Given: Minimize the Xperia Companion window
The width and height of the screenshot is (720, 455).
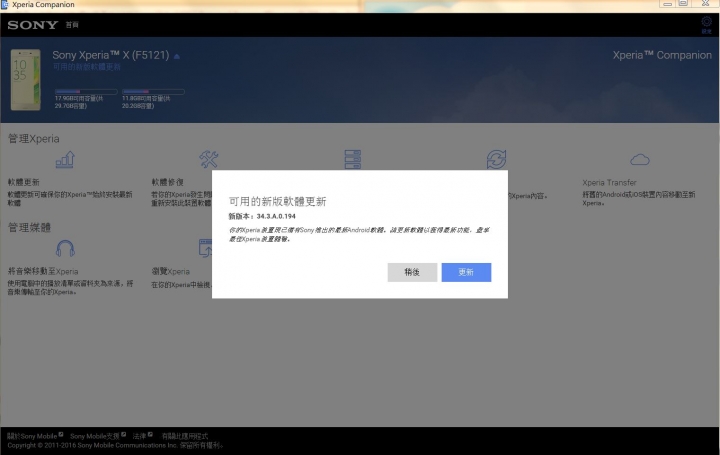Looking at the screenshot, I should pyautogui.click(x=667, y=4).
